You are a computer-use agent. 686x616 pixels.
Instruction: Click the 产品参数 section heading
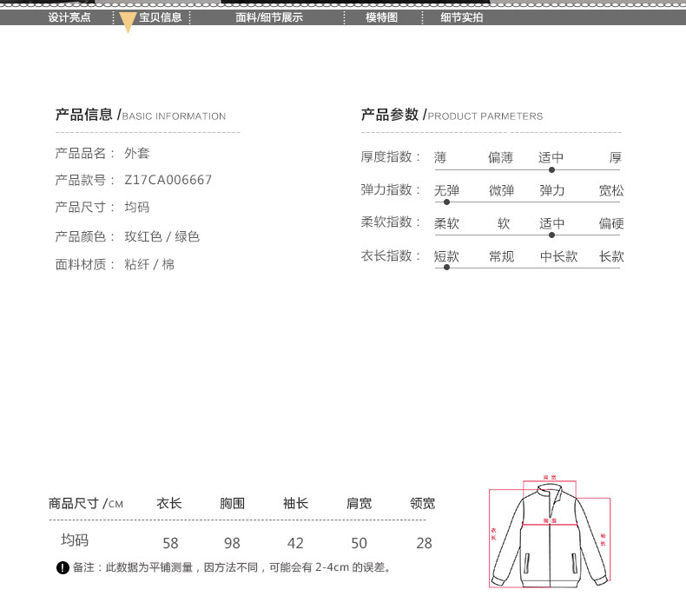click(389, 115)
